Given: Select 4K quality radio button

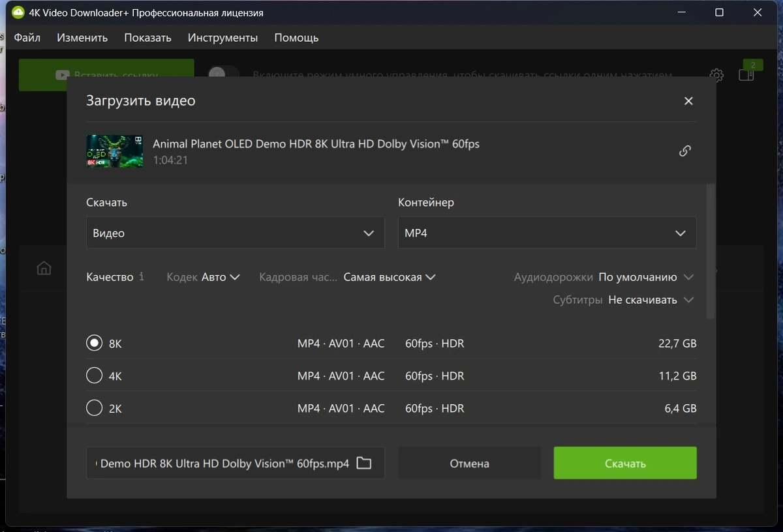Looking at the screenshot, I should 95,376.
